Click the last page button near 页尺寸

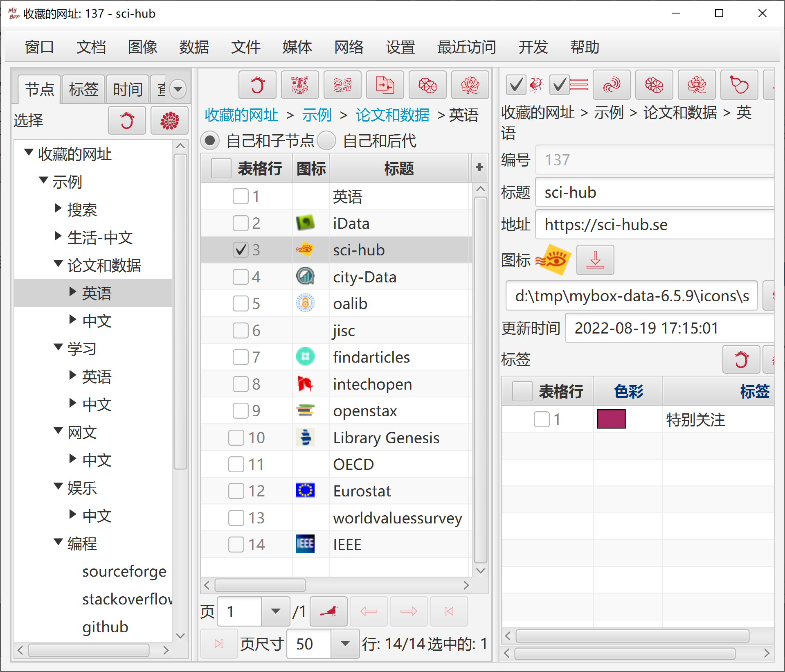(x=219, y=644)
